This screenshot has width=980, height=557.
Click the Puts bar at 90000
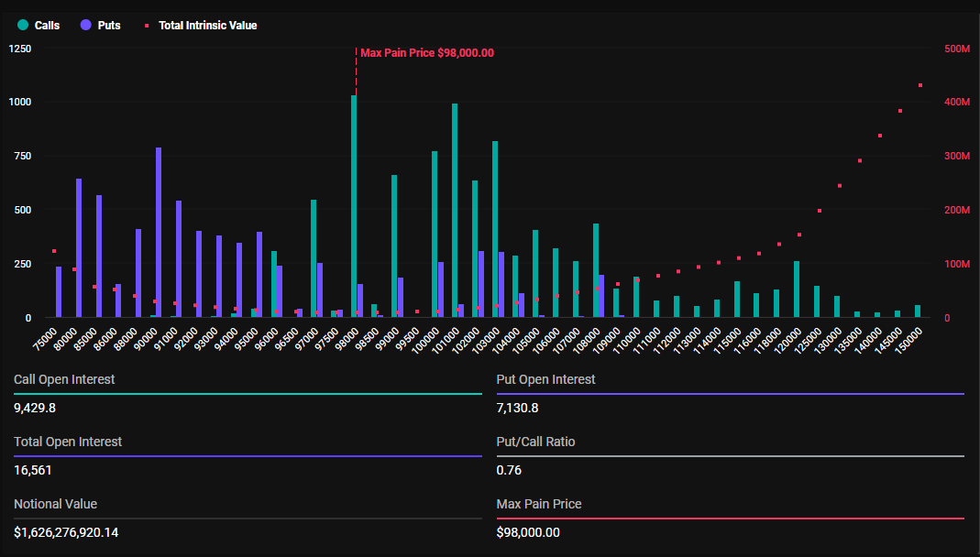coord(159,233)
